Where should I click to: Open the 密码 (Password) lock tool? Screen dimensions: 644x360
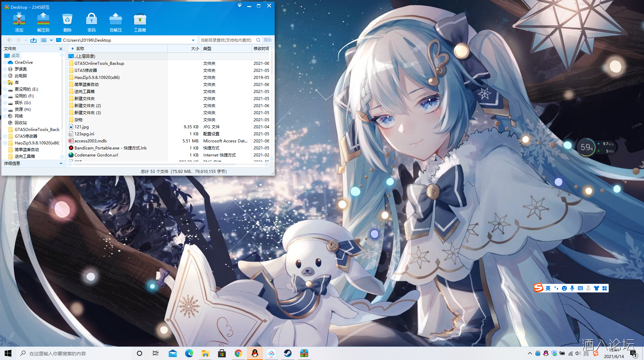click(92, 22)
